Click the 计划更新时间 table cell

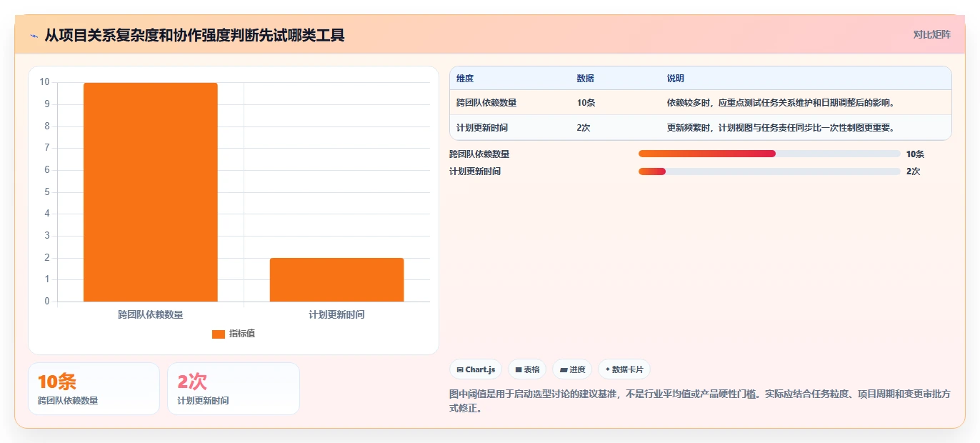coord(482,128)
